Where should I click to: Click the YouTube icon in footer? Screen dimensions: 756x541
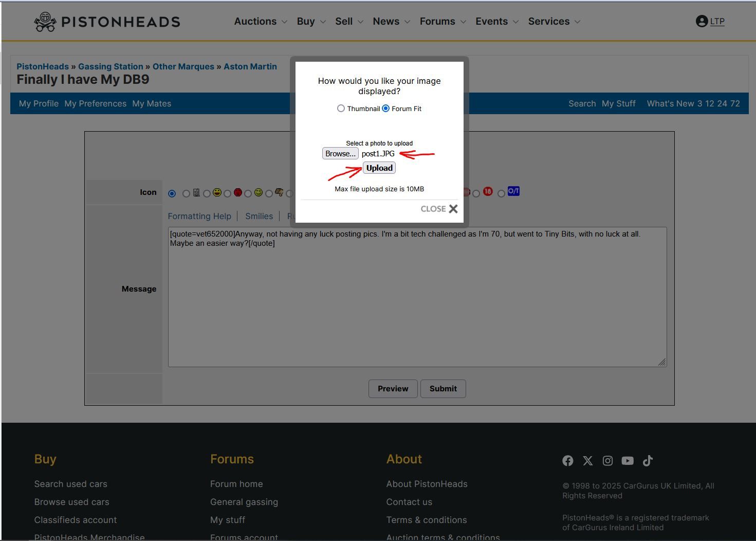coord(628,461)
